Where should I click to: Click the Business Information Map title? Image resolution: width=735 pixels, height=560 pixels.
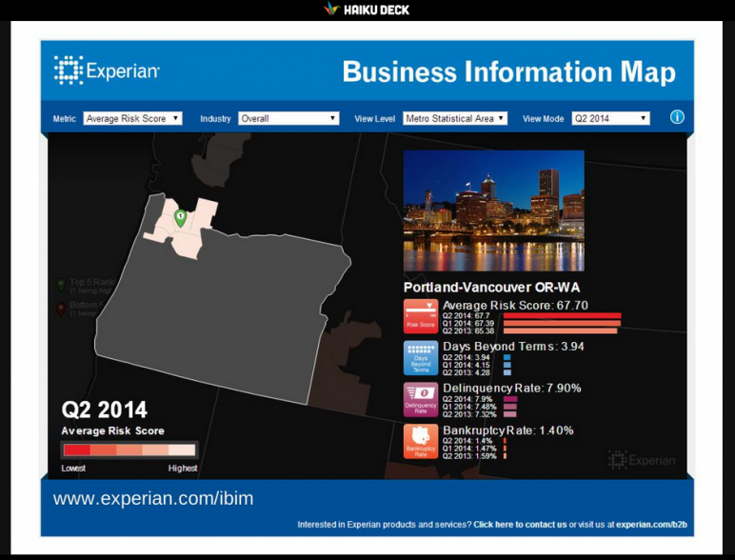(x=509, y=71)
